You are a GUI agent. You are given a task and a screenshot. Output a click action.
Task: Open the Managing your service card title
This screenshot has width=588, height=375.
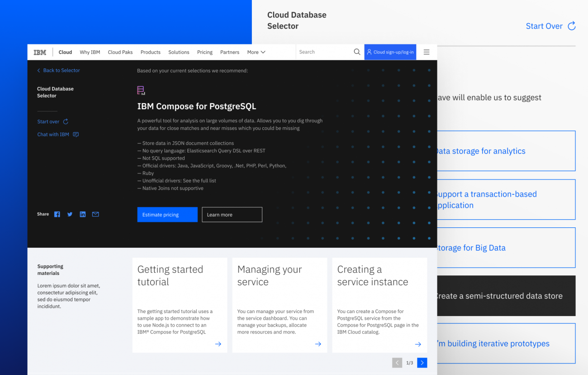pos(270,275)
